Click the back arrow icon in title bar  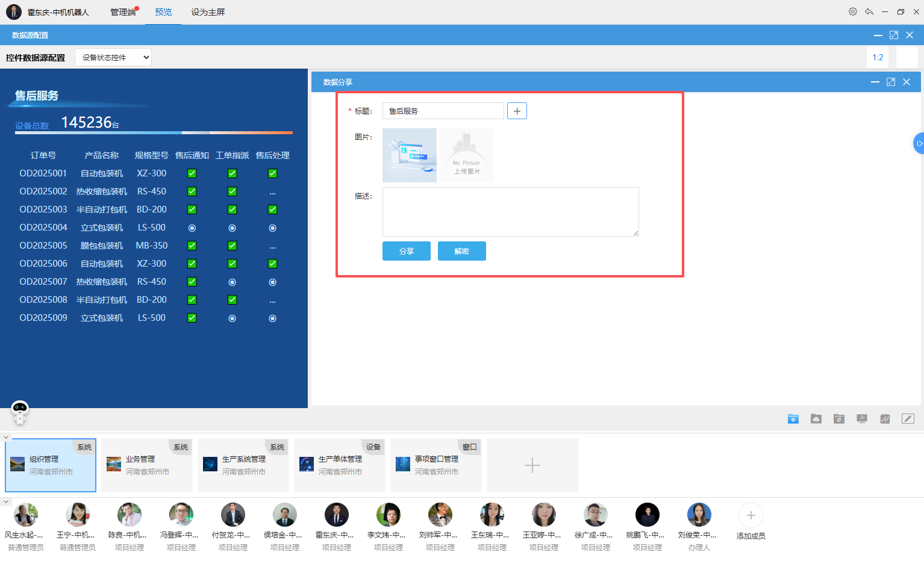point(869,11)
